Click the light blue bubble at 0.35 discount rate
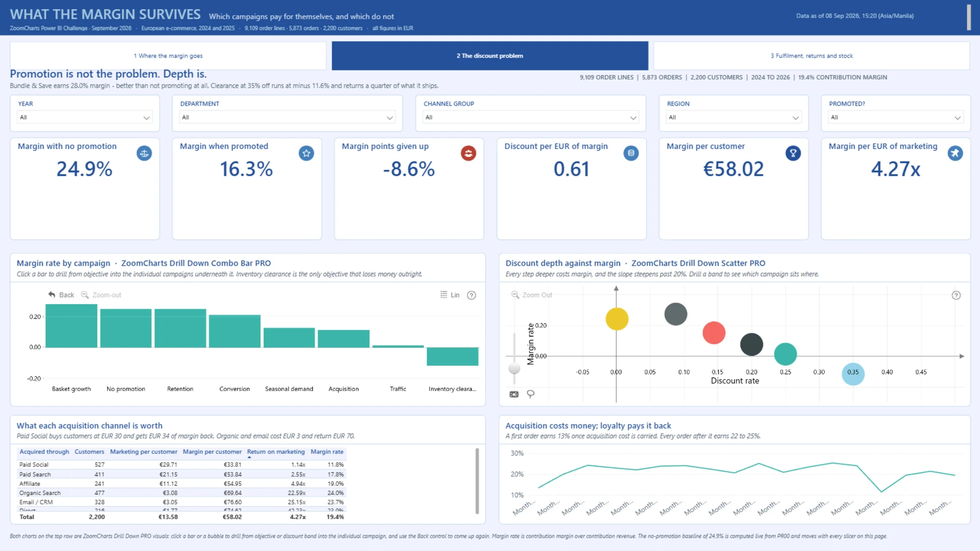The height and width of the screenshot is (551, 980). 853,374
